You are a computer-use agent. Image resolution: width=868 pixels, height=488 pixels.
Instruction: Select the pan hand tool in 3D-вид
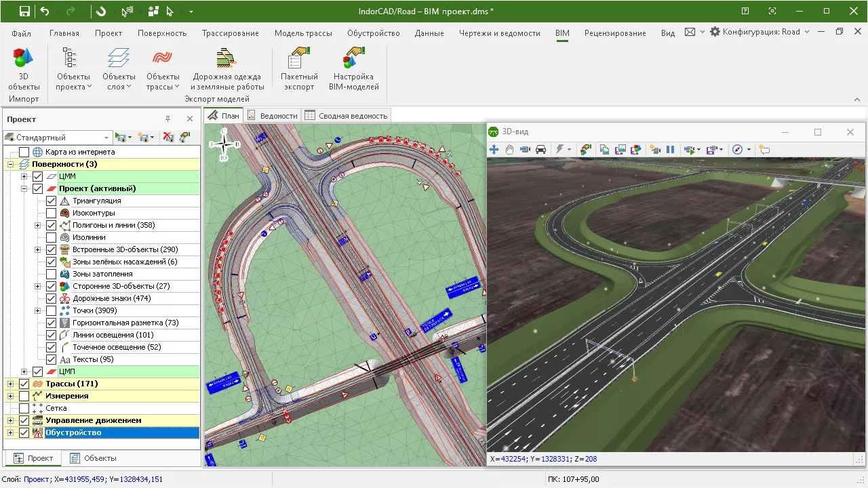pos(509,149)
